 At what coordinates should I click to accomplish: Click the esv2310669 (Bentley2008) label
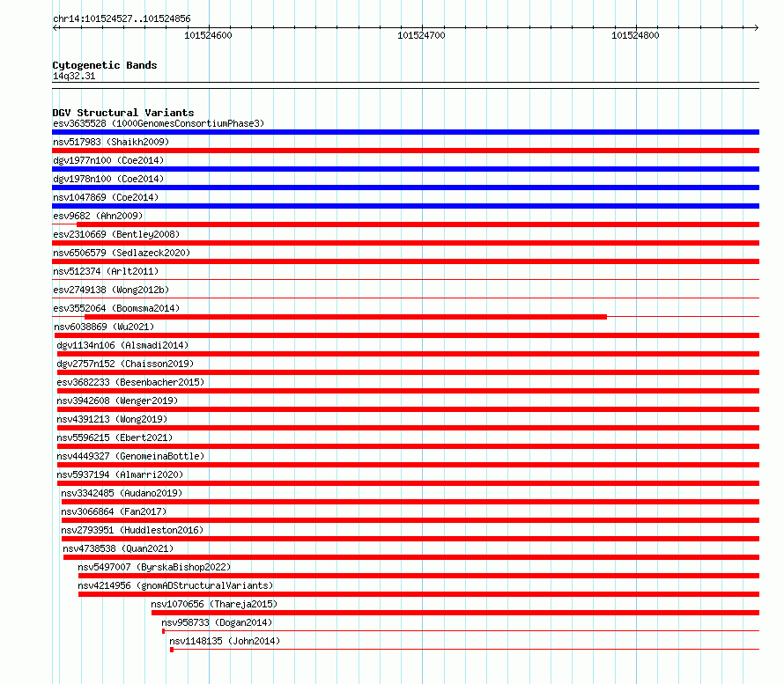coord(116,234)
